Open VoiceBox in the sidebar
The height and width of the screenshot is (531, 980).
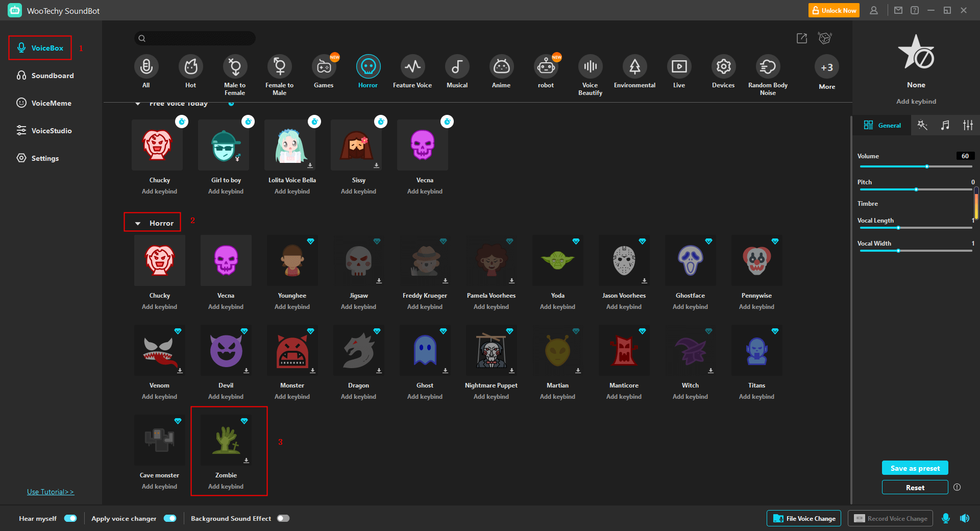coord(40,48)
